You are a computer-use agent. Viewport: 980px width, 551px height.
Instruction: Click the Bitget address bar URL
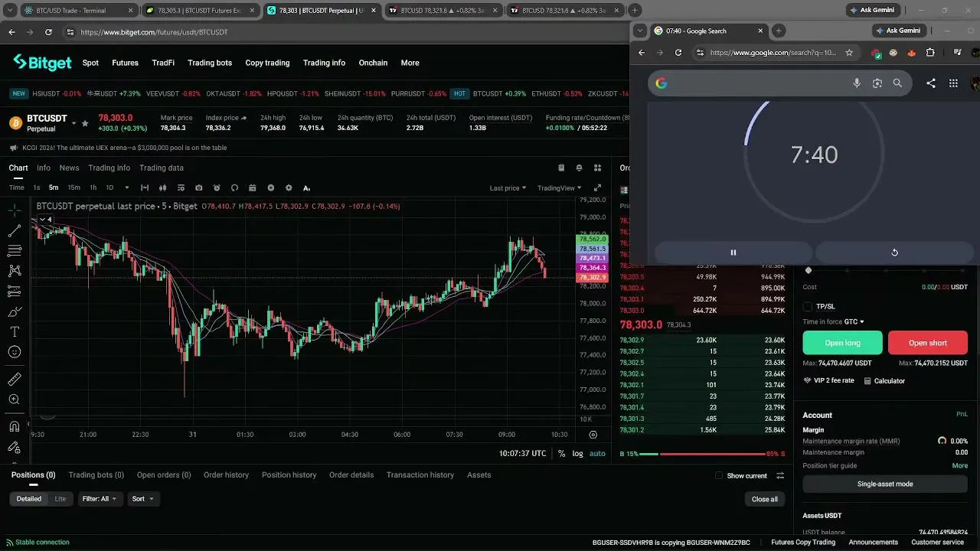(155, 32)
